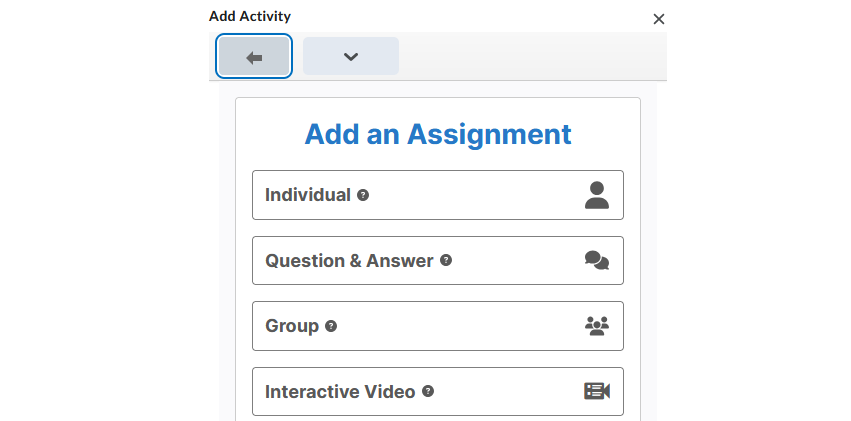Open the help tooltip next to Individual

(363, 195)
